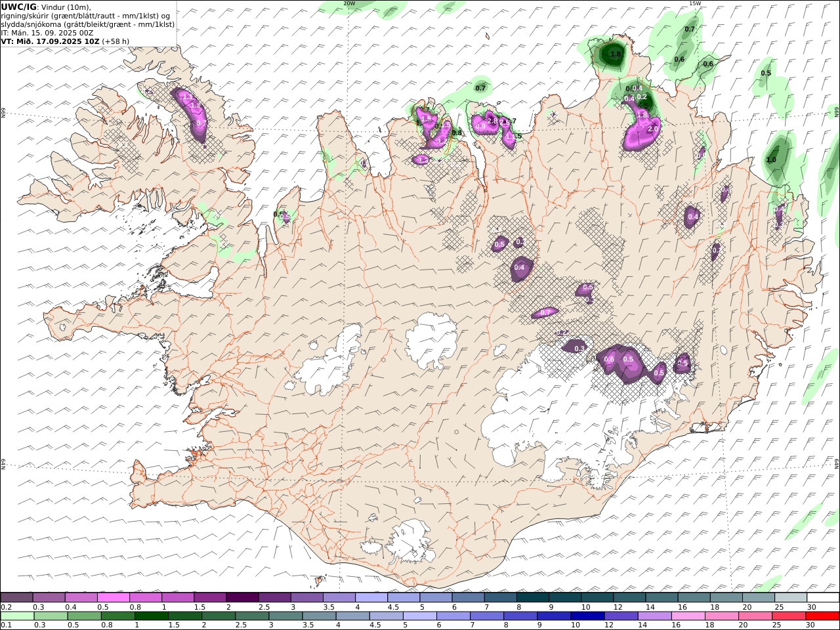Click the dark purple 0.2 snow legend swatch
This screenshot has width=840, height=630.
(x=16, y=597)
